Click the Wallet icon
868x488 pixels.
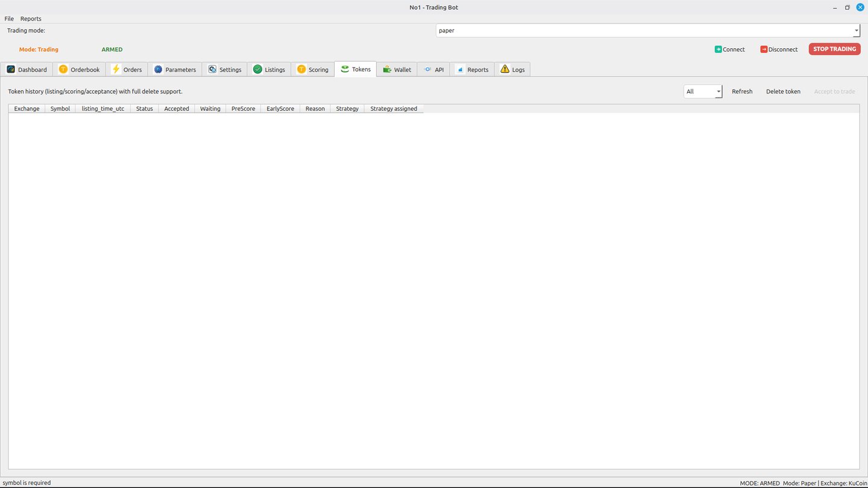(387, 69)
